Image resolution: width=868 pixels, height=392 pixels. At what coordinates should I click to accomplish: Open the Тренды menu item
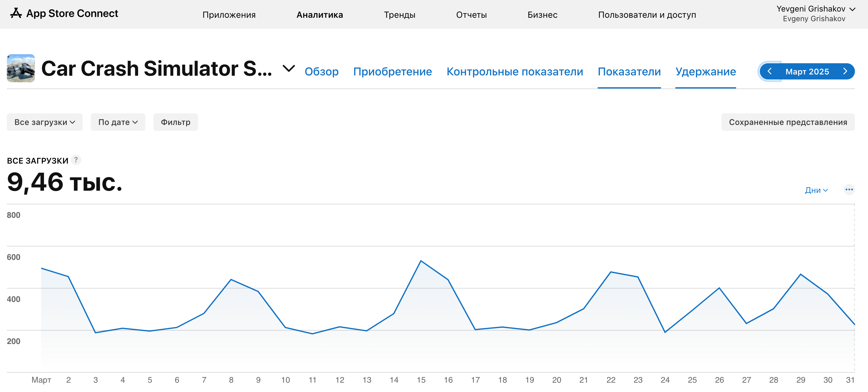(x=399, y=15)
